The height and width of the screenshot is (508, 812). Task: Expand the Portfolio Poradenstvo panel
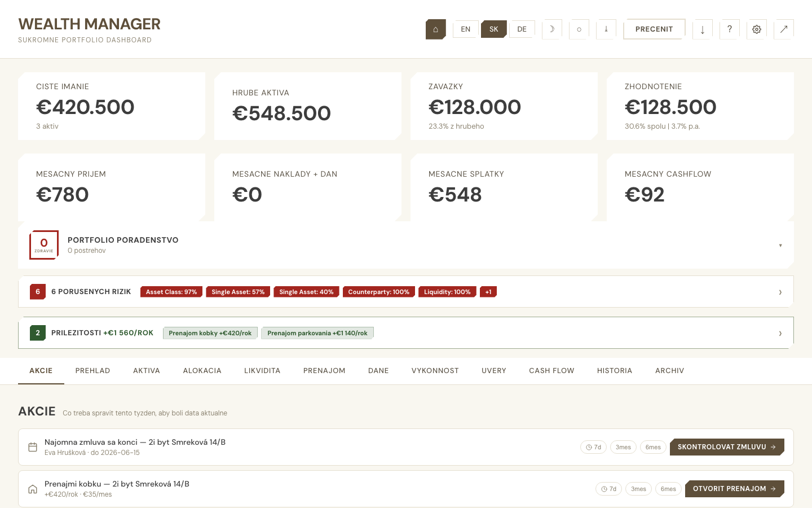(x=780, y=245)
